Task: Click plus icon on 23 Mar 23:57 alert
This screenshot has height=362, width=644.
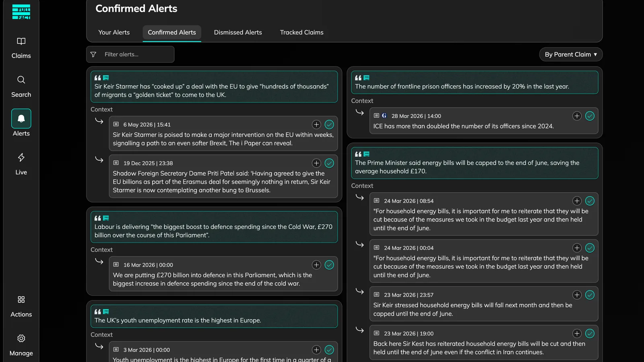Action: point(577,295)
